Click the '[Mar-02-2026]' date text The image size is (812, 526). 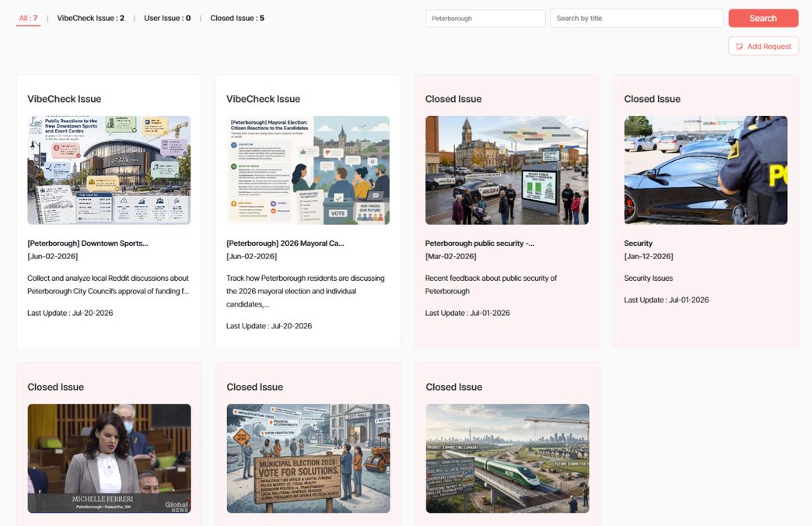pos(450,256)
